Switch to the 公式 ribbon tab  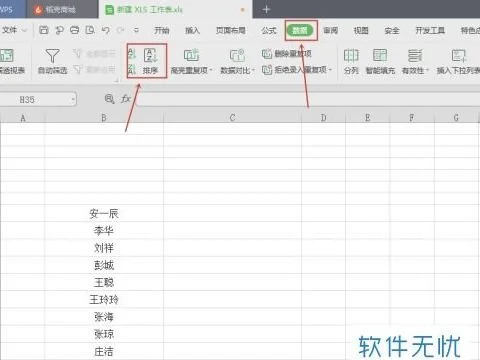tap(269, 31)
